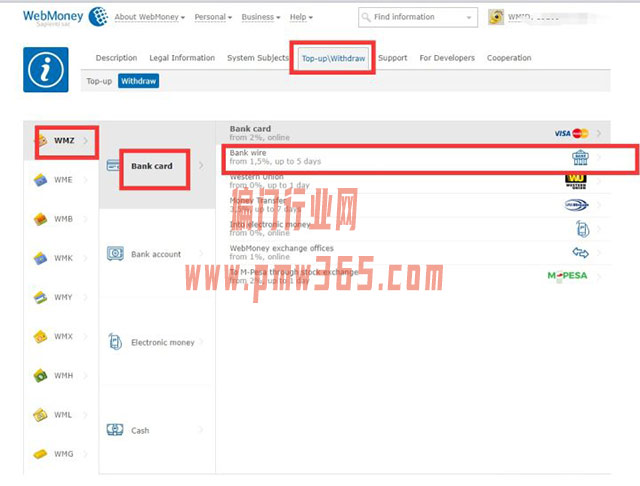
Task: Open the System Subjects tab
Action: pyautogui.click(x=258, y=58)
